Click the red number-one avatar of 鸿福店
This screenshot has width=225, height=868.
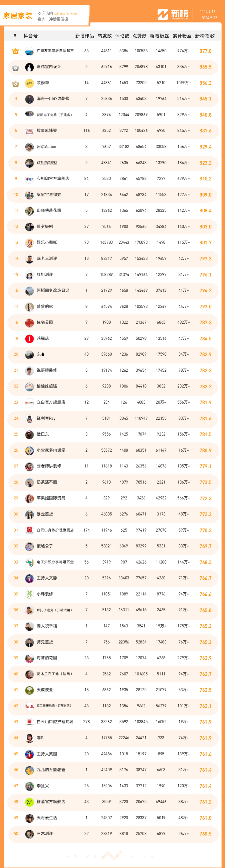30,338
